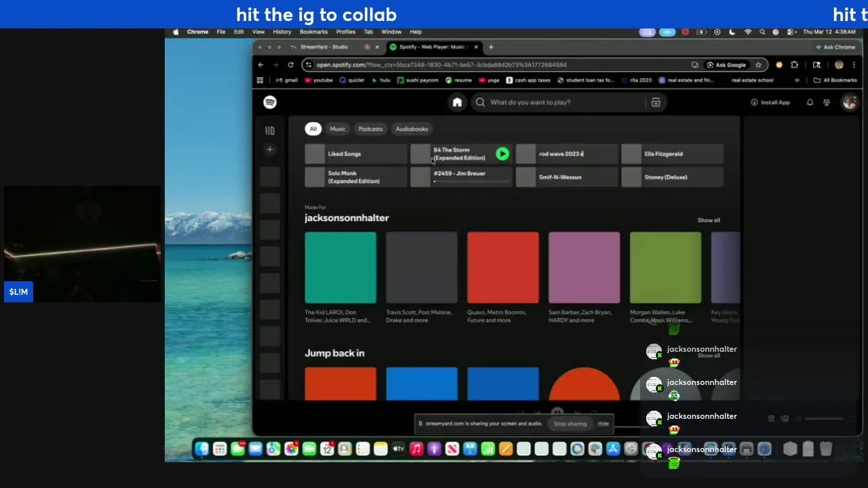Launch Music app from the dock
Screen dimensions: 868x488
pyautogui.click(x=416, y=449)
